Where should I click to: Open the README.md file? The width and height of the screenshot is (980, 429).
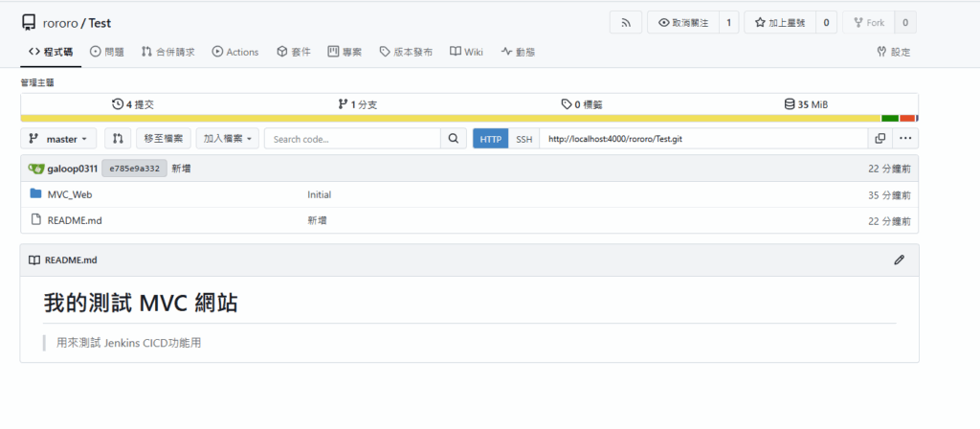tap(75, 220)
